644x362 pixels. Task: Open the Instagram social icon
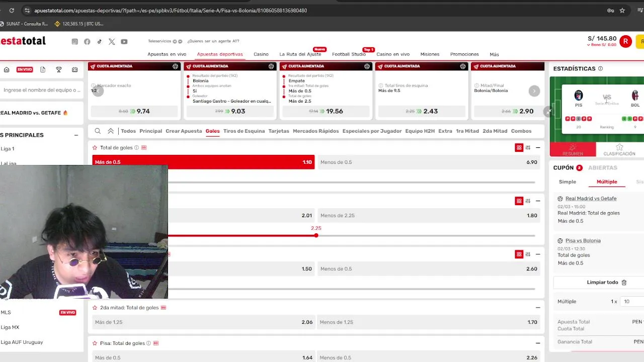coord(75,42)
